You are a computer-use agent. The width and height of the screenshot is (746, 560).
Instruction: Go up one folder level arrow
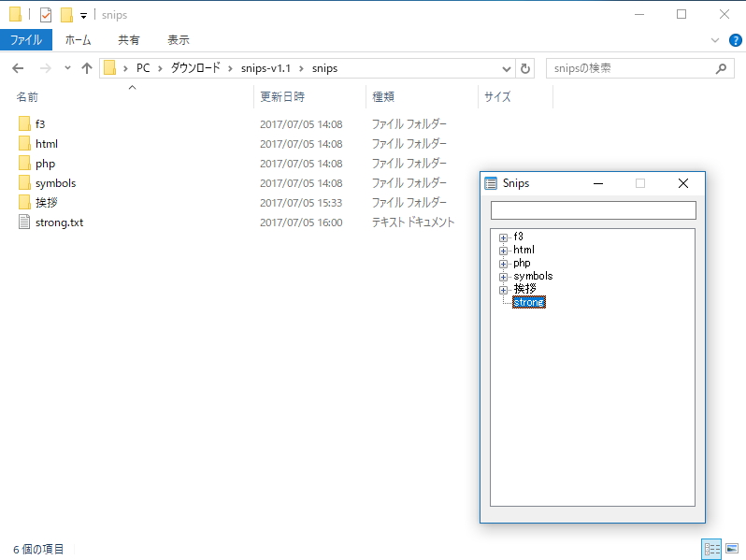[87, 68]
